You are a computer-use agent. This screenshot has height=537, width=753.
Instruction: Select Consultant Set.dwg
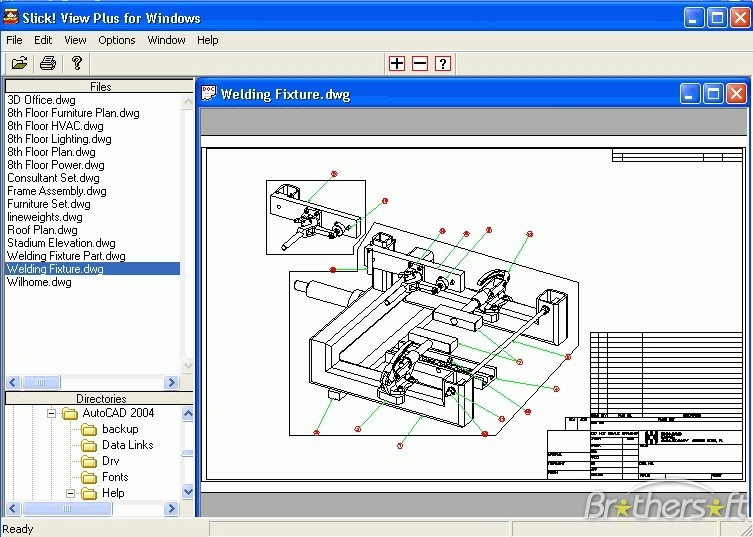(x=53, y=178)
